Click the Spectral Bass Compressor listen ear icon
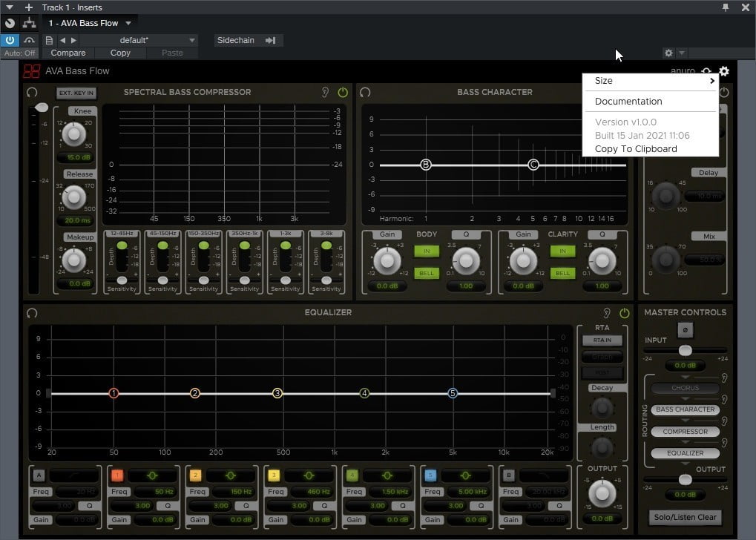Image resolution: width=756 pixels, height=540 pixels. (325, 93)
